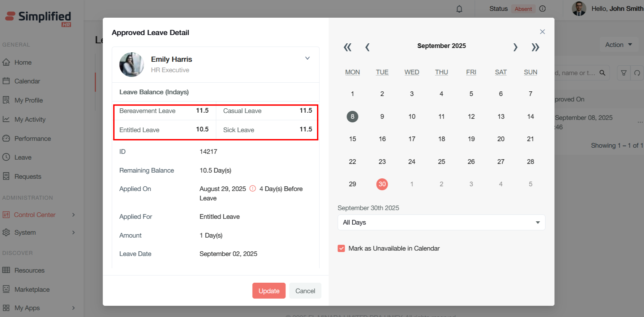Open Performance from the sidebar
The height and width of the screenshot is (317, 644).
33,139
